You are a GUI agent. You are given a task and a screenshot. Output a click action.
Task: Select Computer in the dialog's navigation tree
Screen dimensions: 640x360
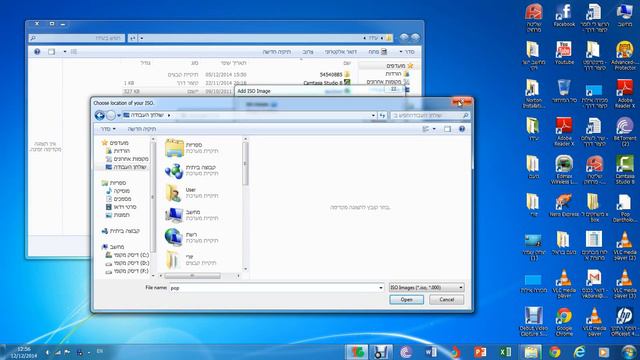[x=113, y=247]
